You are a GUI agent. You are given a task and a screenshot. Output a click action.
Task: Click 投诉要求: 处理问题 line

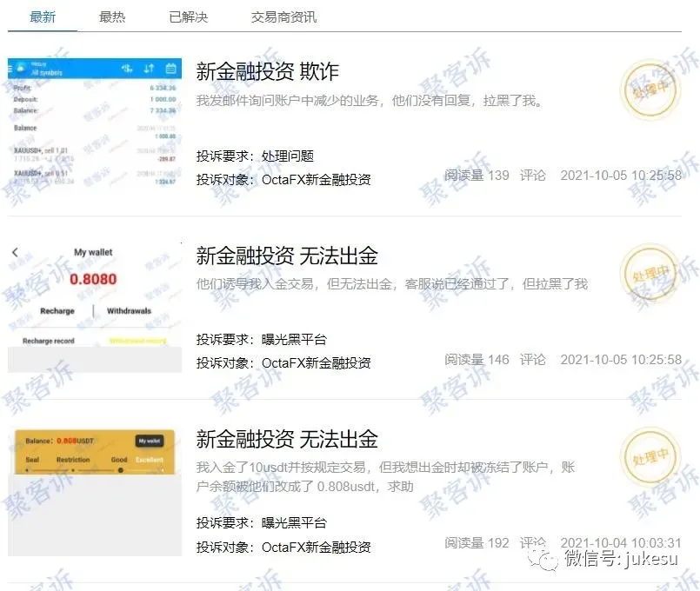point(255,156)
